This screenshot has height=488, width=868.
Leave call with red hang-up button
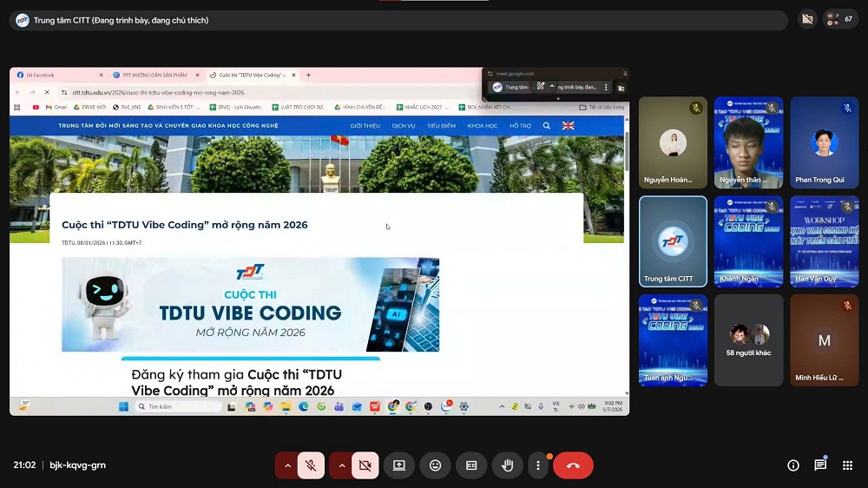tap(573, 465)
